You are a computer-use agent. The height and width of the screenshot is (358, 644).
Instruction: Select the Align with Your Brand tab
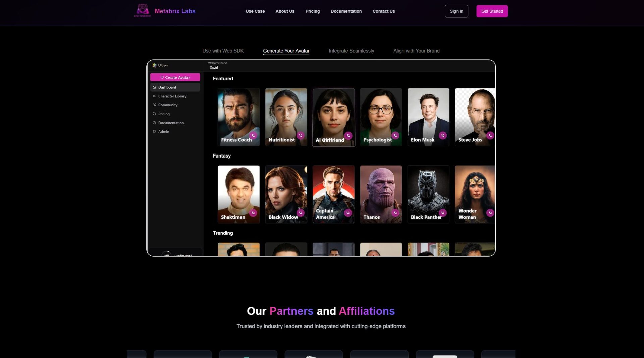tap(416, 51)
